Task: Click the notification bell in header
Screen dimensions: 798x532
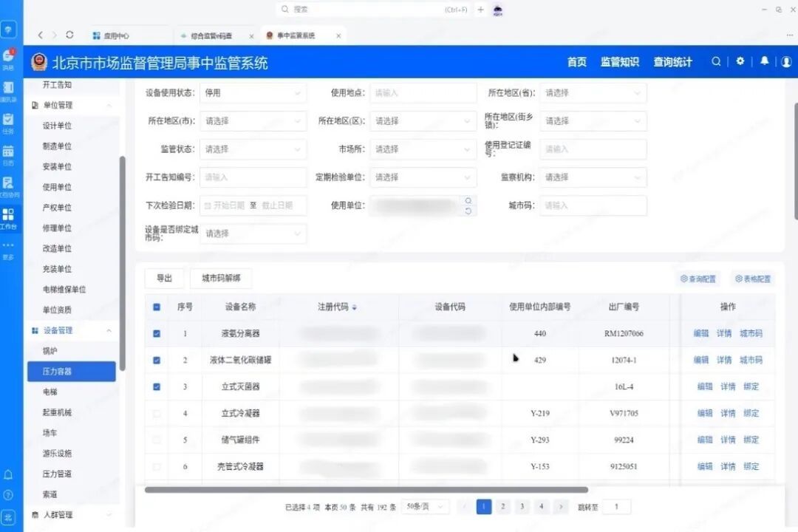Action: 764,62
